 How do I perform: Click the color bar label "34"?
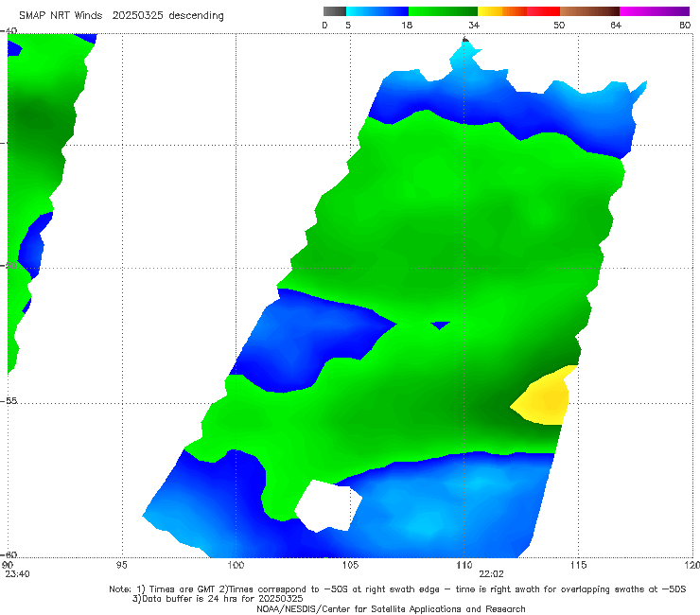(474, 26)
